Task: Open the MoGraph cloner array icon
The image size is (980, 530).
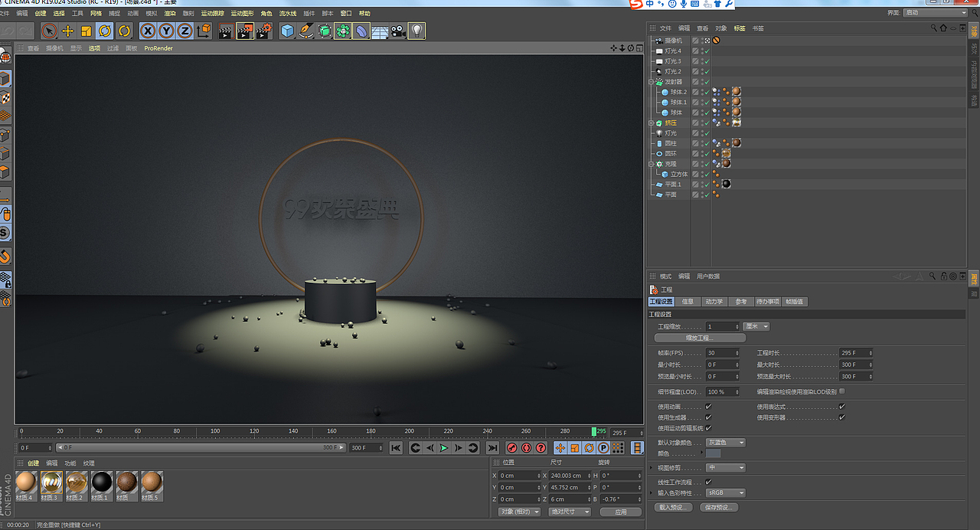Action: click(x=343, y=31)
